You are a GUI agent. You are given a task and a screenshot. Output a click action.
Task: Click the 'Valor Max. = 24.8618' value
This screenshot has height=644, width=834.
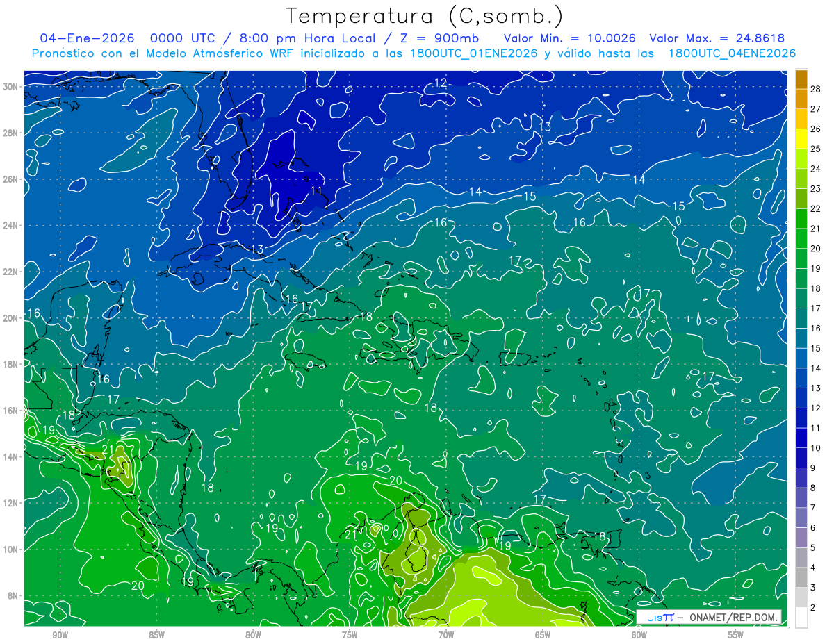click(x=717, y=38)
